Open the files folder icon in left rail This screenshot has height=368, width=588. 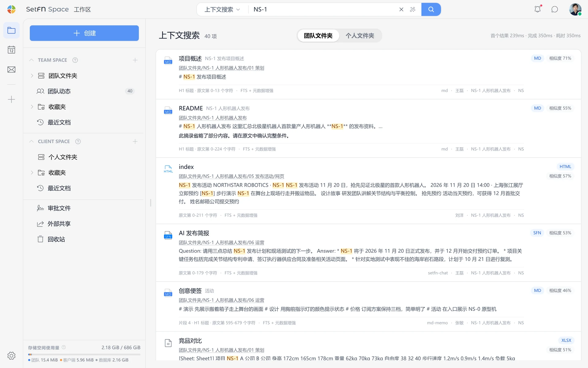click(x=11, y=30)
